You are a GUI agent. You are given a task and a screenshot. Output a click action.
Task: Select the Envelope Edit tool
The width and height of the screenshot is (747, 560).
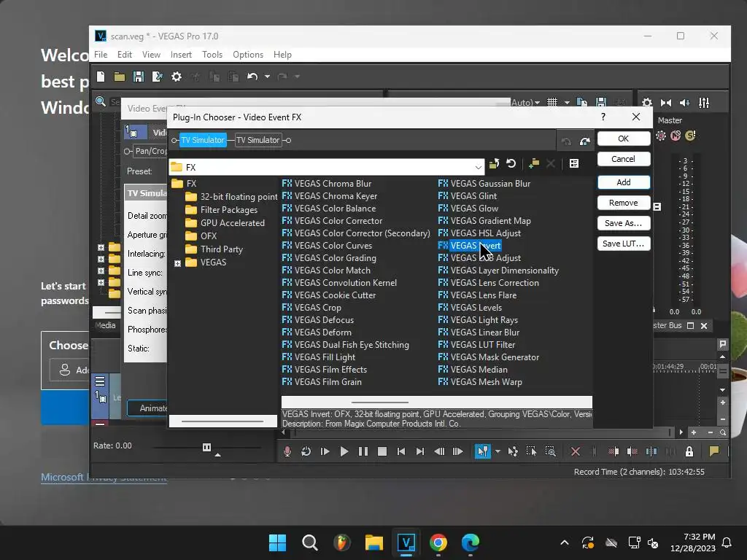coord(513,451)
